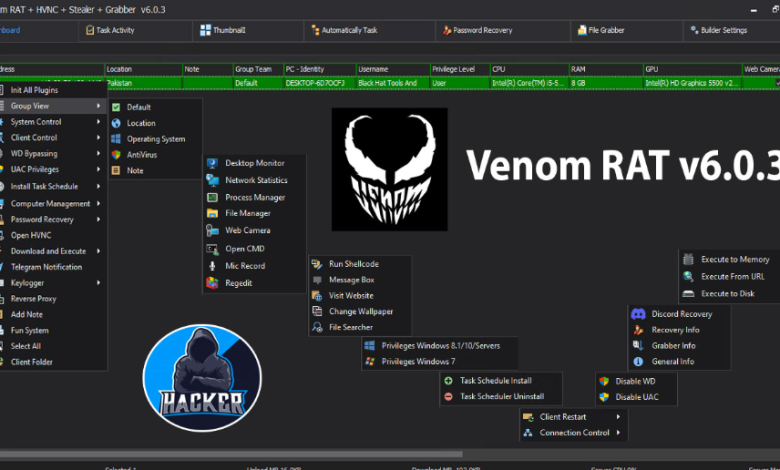Click the General Info icon
Viewport: 780px width, 470px height.
point(638,362)
